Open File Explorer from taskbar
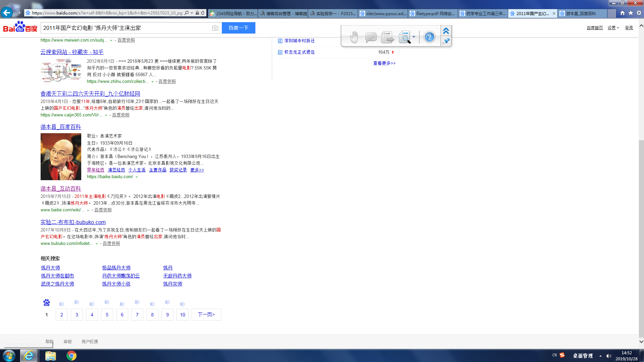The height and width of the screenshot is (362, 644). 50,356
